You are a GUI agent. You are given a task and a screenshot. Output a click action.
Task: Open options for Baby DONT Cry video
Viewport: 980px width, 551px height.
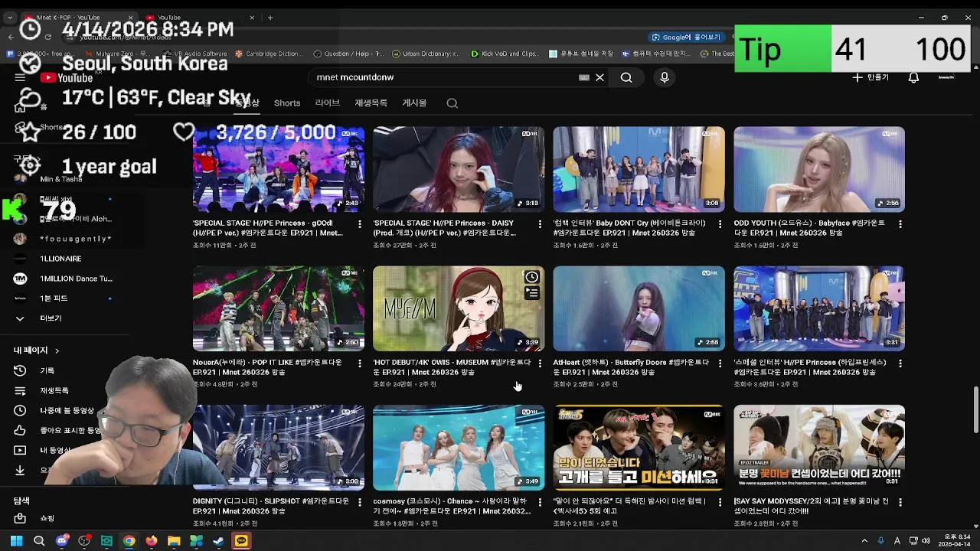click(x=720, y=224)
